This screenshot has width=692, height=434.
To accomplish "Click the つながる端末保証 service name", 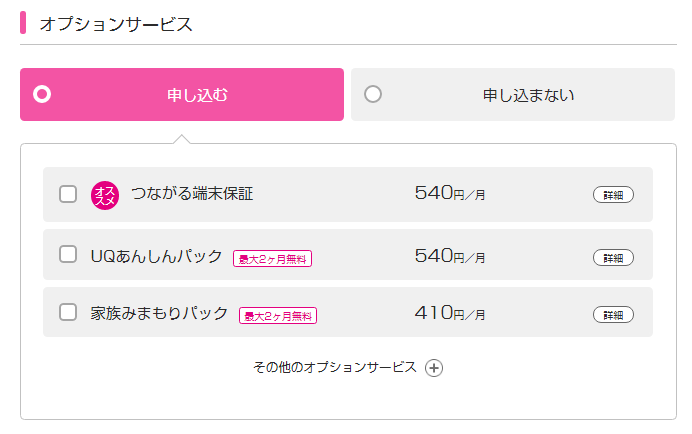I will coord(192,194).
